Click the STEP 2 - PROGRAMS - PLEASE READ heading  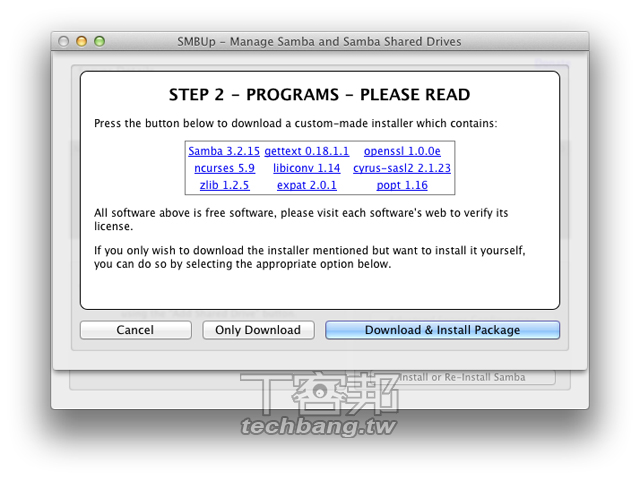(x=320, y=95)
